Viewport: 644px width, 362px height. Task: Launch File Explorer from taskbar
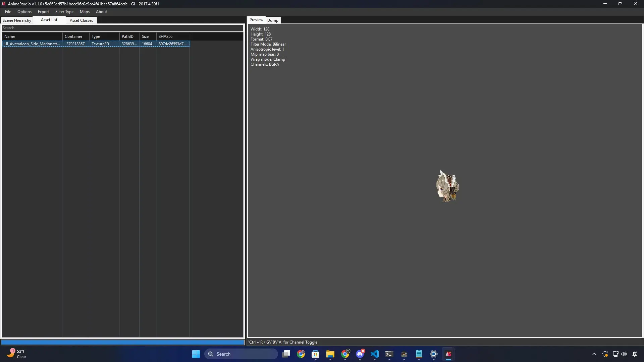pos(330,354)
